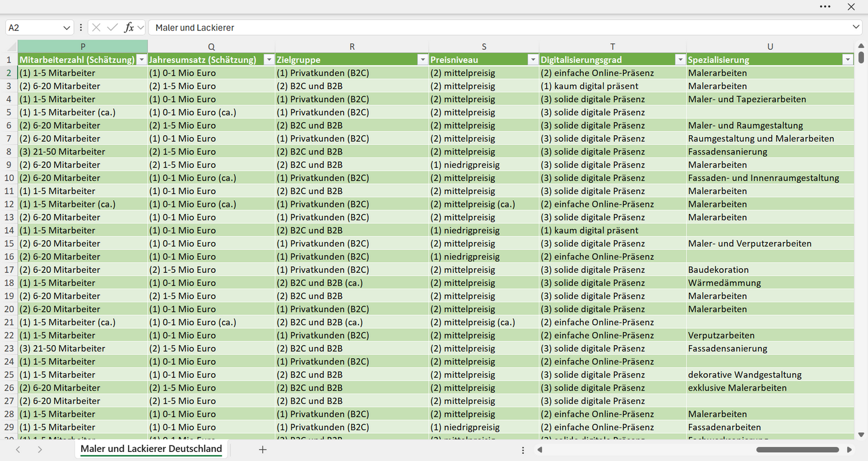Click the formula bar text Maler und Lackierer
The width and height of the screenshot is (868, 461).
195,28
